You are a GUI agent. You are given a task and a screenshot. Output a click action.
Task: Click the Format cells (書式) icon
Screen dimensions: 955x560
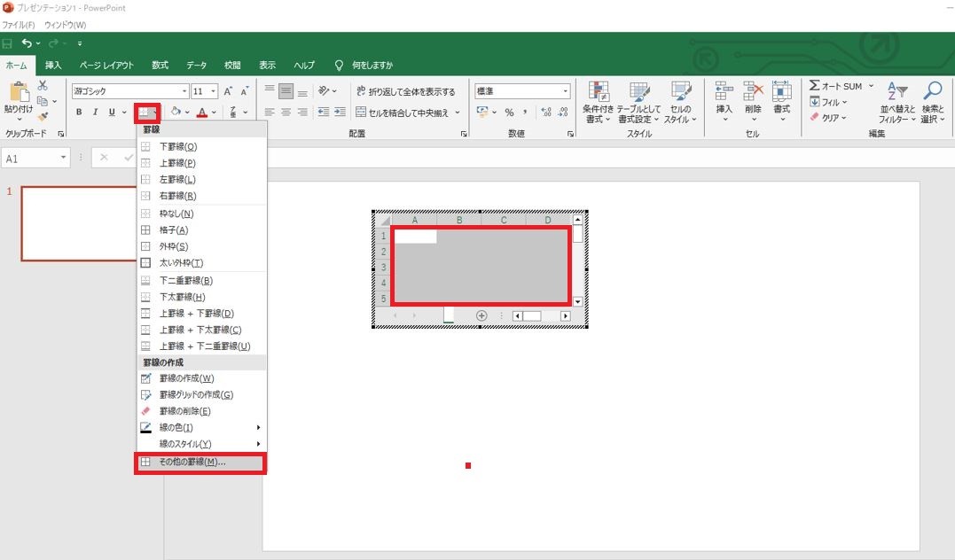pos(781,91)
